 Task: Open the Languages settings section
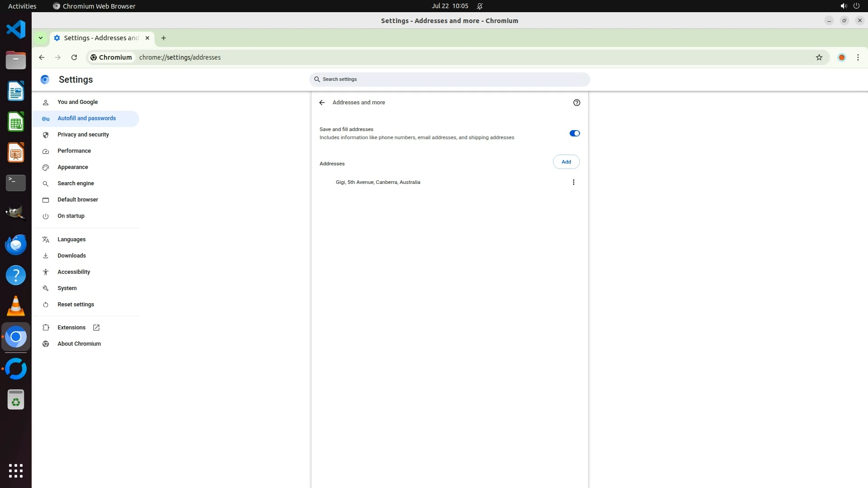click(71, 239)
